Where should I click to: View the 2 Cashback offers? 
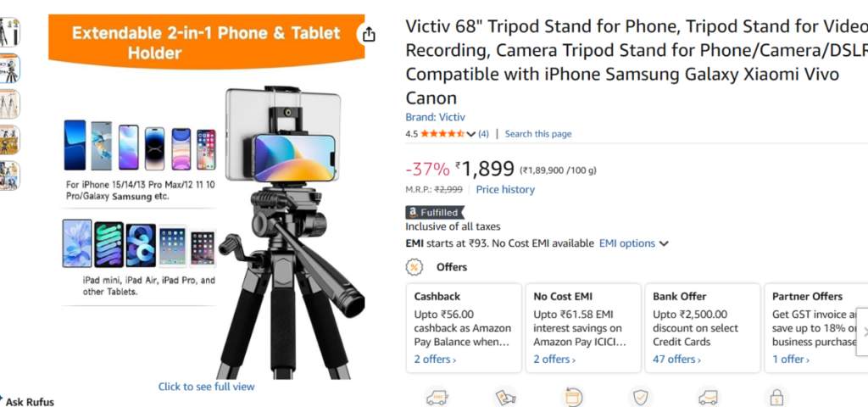435,360
